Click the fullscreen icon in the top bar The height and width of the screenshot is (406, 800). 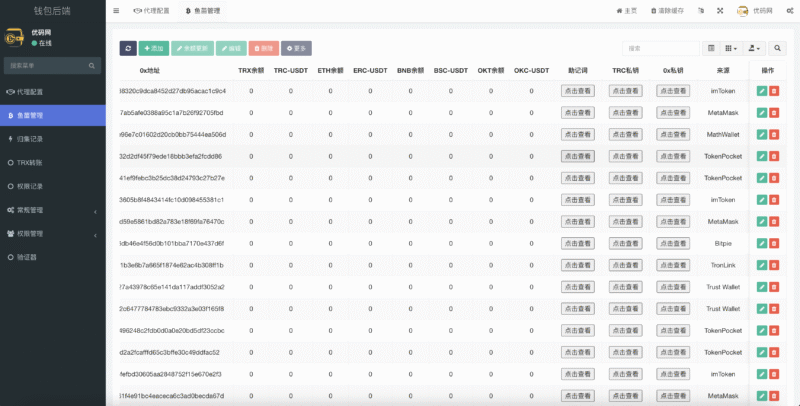[720, 11]
